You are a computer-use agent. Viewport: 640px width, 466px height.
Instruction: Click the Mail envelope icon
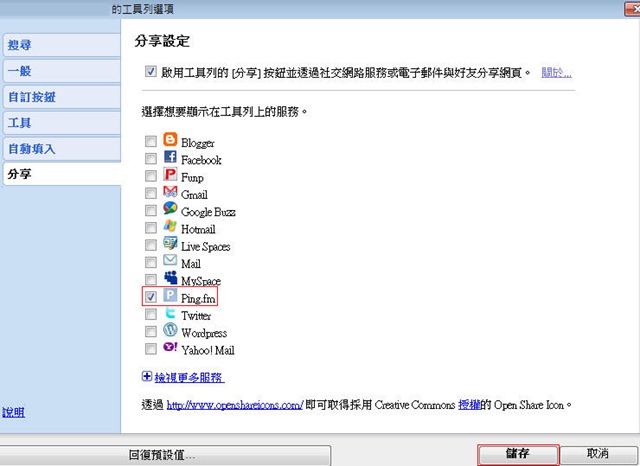click(x=170, y=260)
